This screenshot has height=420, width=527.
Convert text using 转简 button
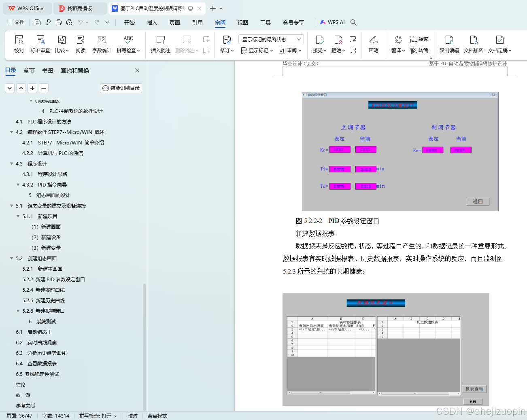click(419, 51)
